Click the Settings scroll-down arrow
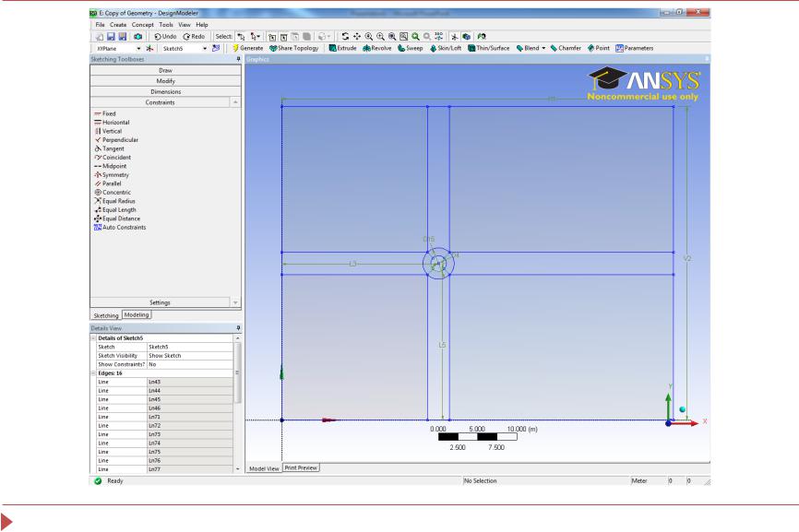 pos(235,302)
